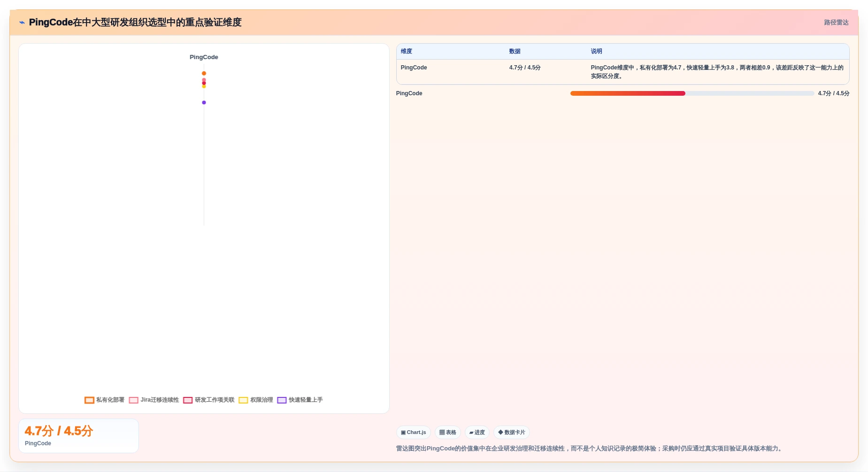The width and height of the screenshot is (868, 472).
Task: Click the Chart.js tag
Action: tap(414, 433)
